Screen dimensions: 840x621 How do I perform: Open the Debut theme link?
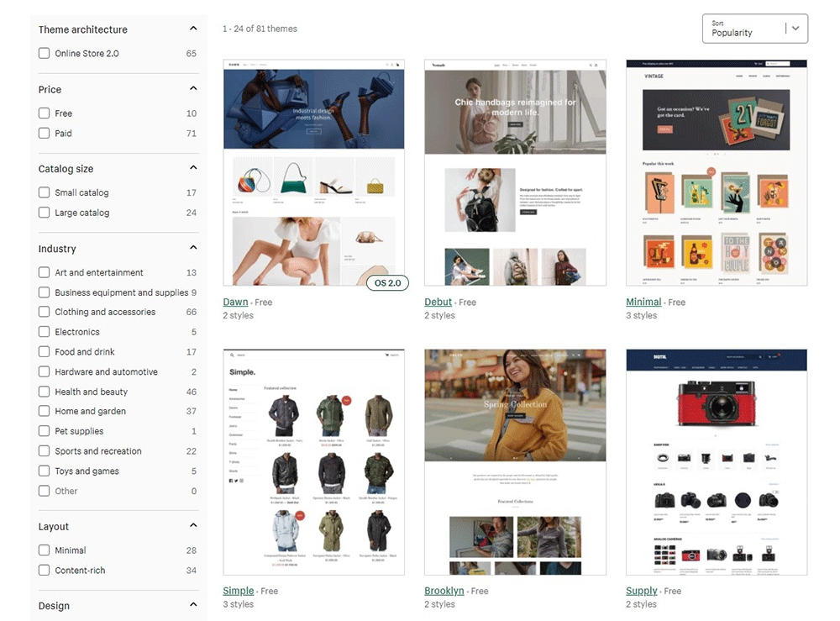click(438, 303)
